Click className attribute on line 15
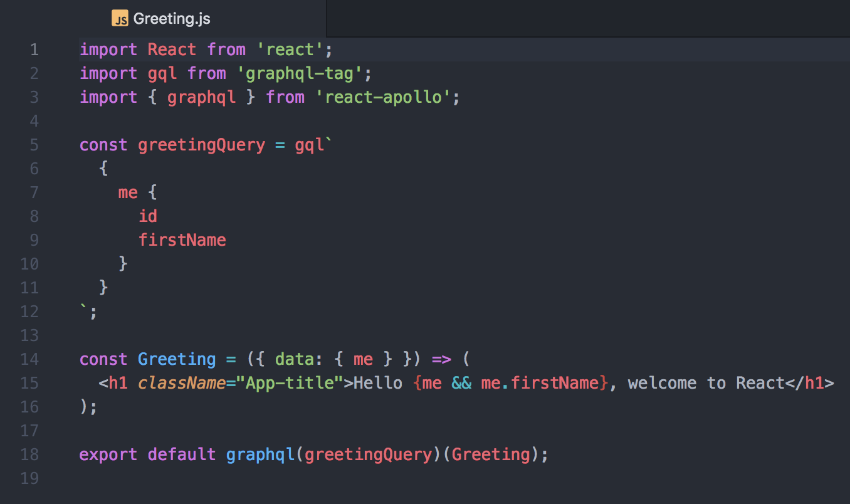This screenshot has width=850, height=504. (x=182, y=383)
